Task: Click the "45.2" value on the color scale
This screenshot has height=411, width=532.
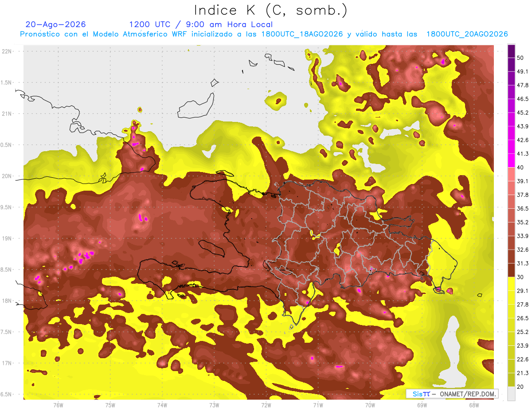Action: coord(523,113)
